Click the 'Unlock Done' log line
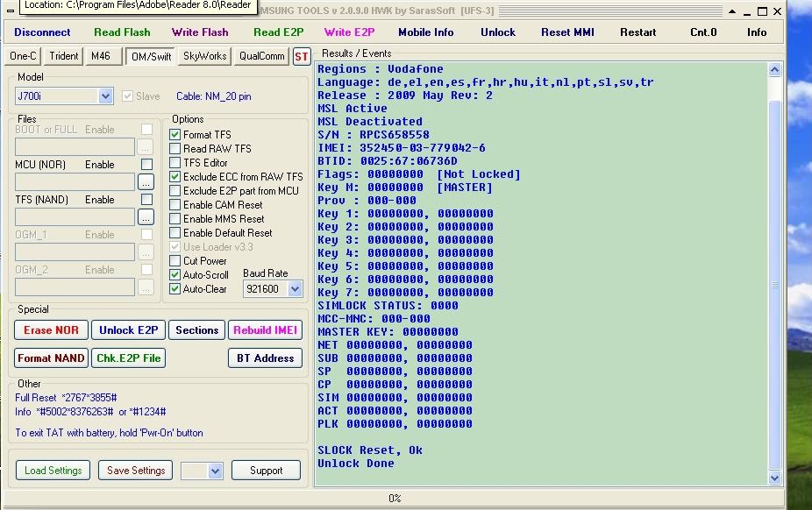This screenshot has height=510, width=812. tap(356, 464)
